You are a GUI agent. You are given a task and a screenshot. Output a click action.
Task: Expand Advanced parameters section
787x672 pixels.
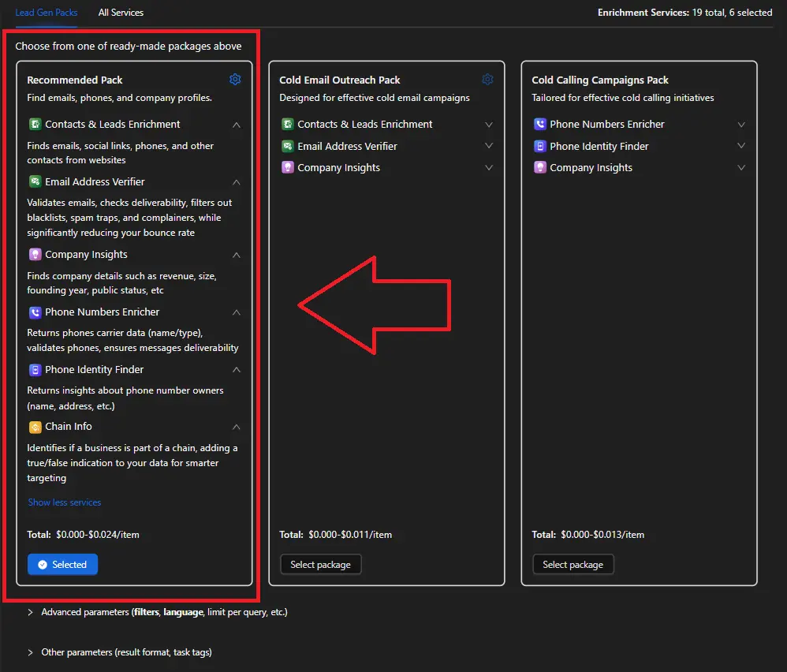31,612
